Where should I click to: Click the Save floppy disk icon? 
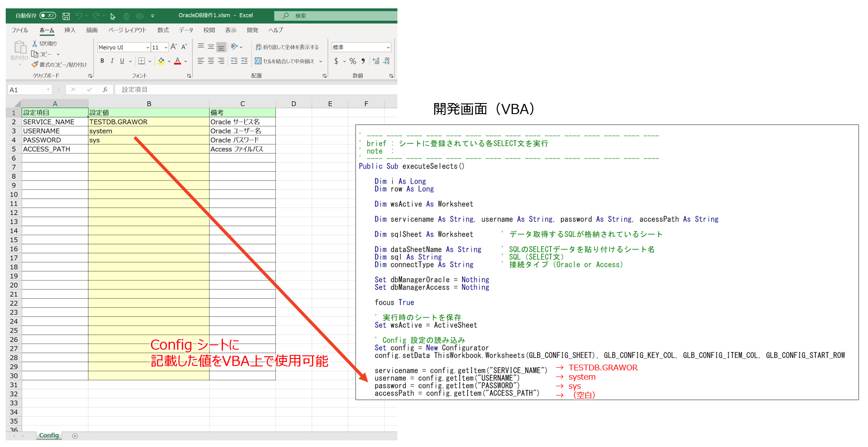[66, 16]
